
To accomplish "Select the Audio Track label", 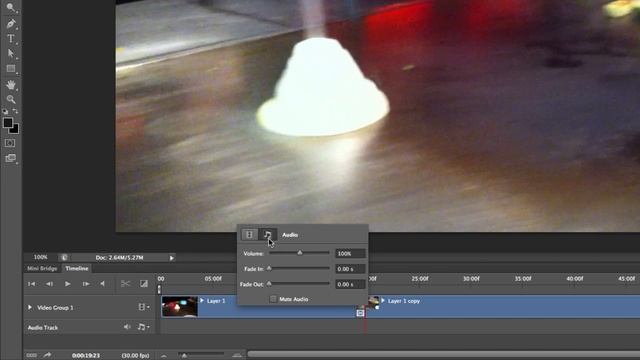I will (43, 327).
